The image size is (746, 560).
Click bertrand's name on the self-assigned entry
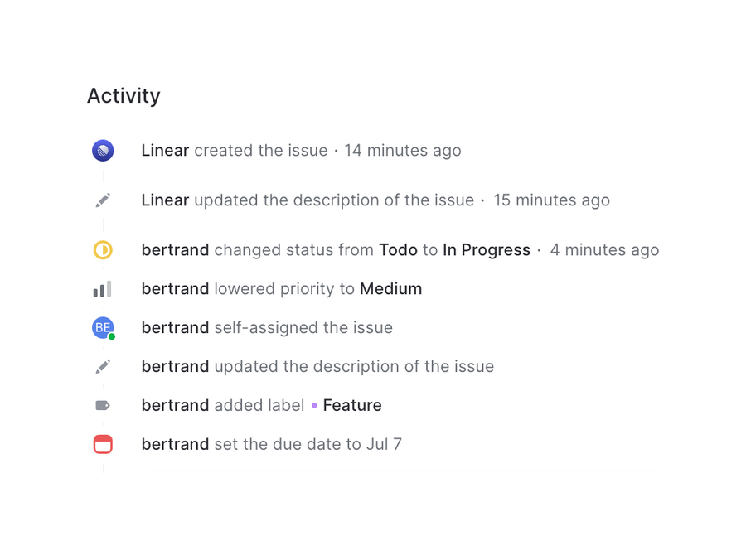175,327
